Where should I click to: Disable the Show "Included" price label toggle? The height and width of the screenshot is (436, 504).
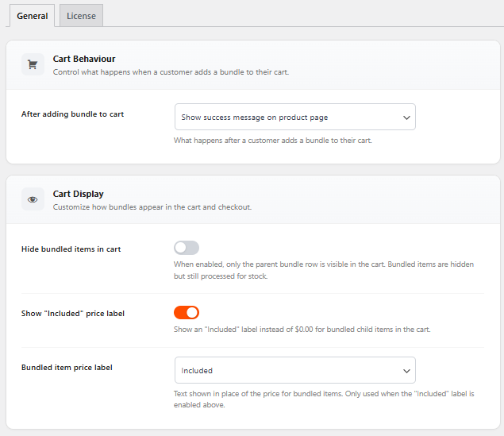tap(187, 312)
